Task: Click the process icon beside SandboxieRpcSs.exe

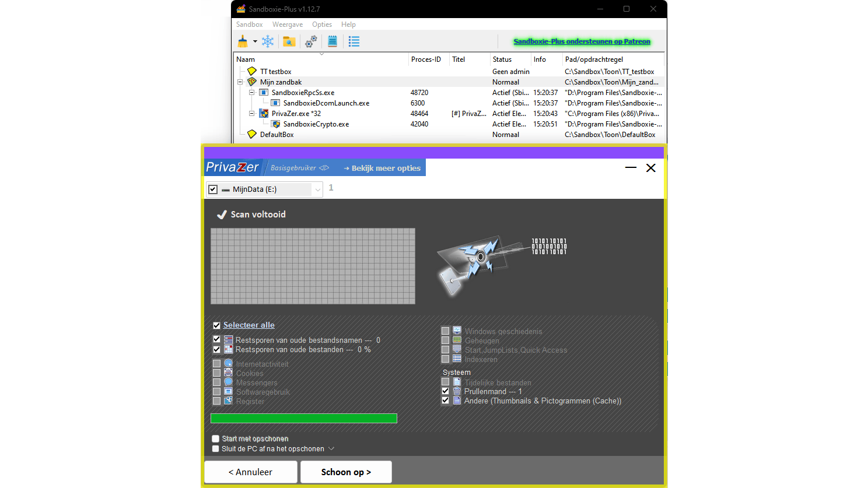Action: point(264,92)
